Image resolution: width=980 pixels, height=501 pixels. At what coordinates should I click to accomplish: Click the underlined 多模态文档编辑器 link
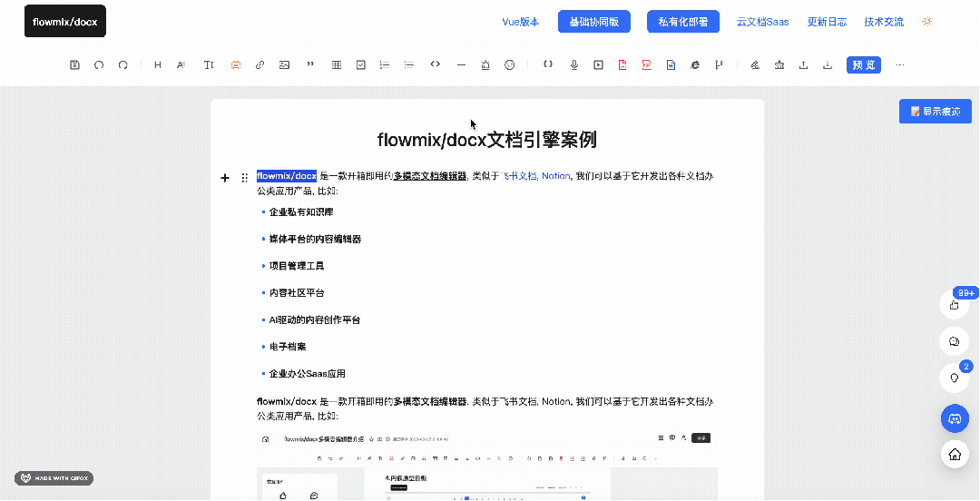point(430,176)
